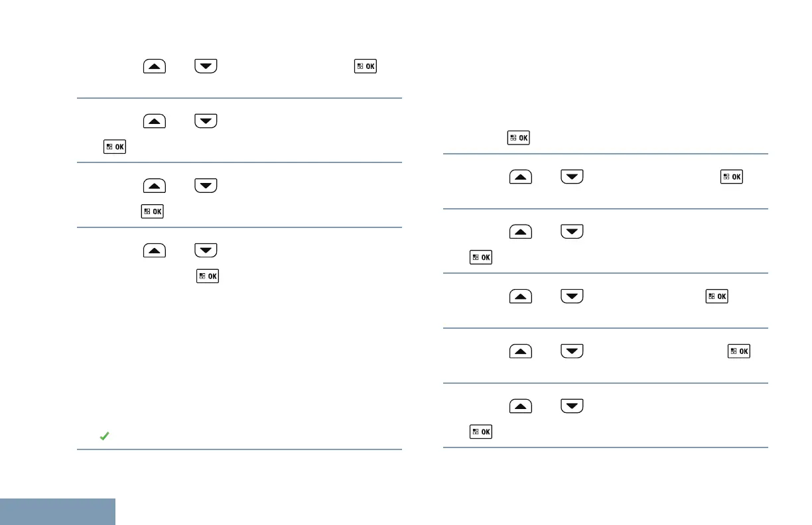Click the OK key in the right column's fourth arrow step
The image size is (812, 525).
(739, 352)
